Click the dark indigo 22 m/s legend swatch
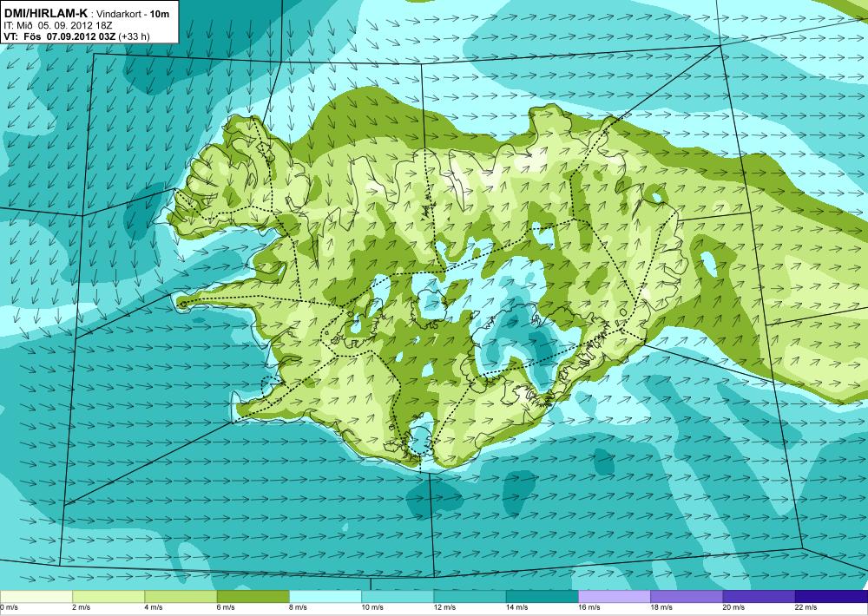The height and width of the screenshot is (616, 868). tap(832, 596)
